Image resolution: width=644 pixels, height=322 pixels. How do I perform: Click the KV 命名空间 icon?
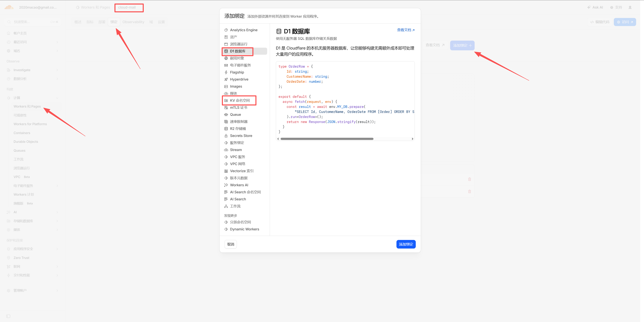(226, 101)
